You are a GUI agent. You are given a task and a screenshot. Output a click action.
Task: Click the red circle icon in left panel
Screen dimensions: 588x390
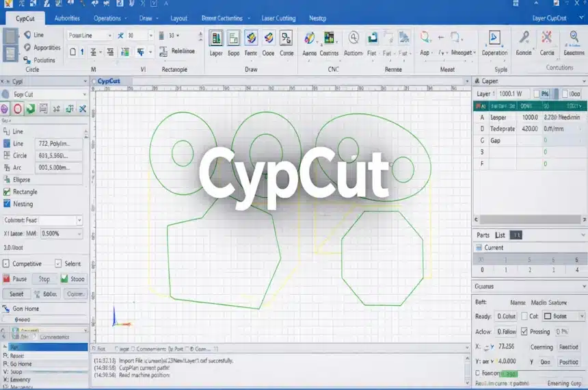tap(18, 109)
